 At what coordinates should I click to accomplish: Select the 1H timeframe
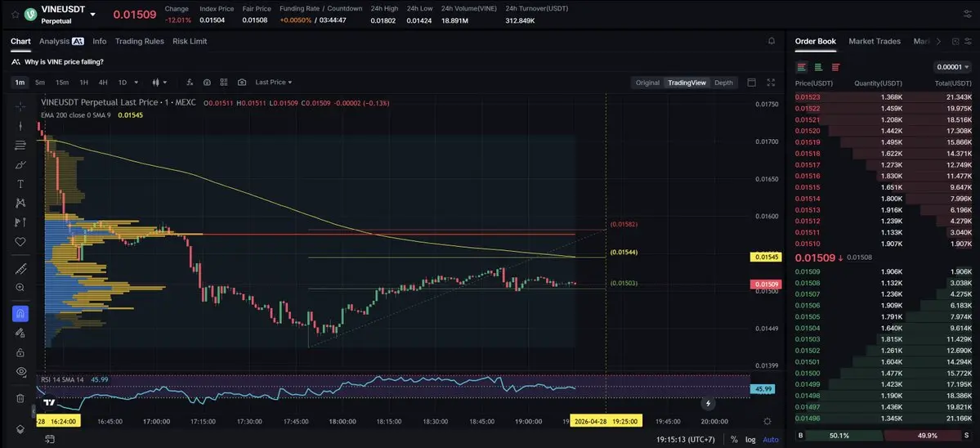(x=83, y=83)
